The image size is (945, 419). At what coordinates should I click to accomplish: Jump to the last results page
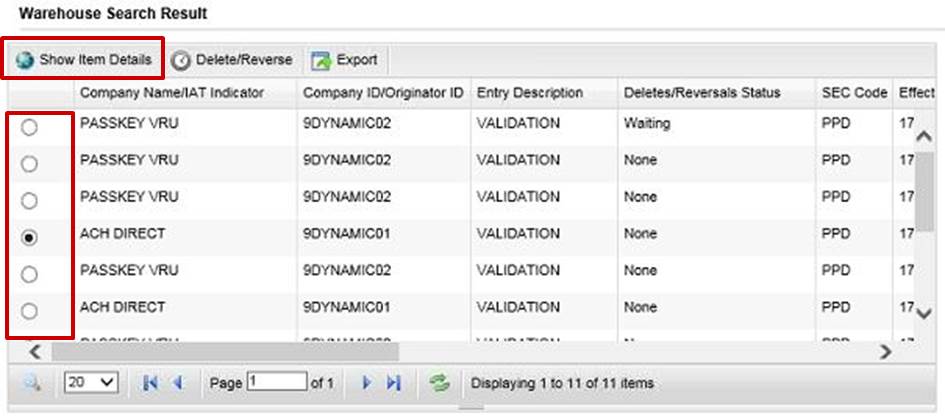393,383
